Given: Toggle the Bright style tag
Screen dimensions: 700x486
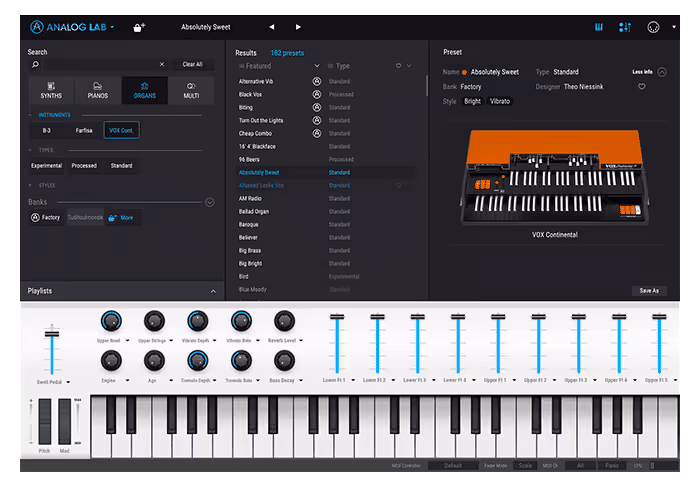Looking at the screenshot, I should point(472,101).
